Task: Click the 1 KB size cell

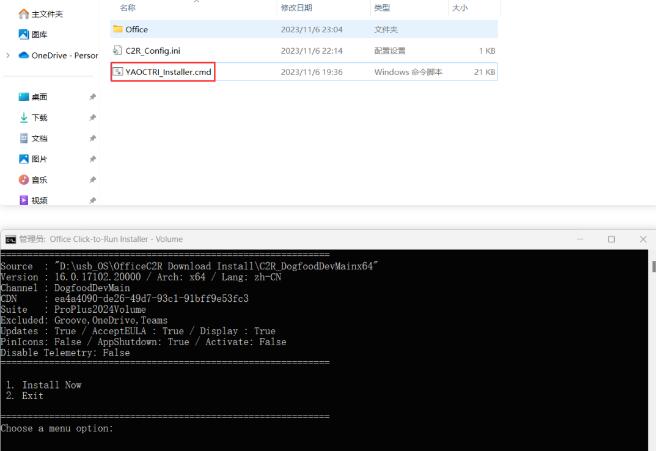Action: click(487, 51)
